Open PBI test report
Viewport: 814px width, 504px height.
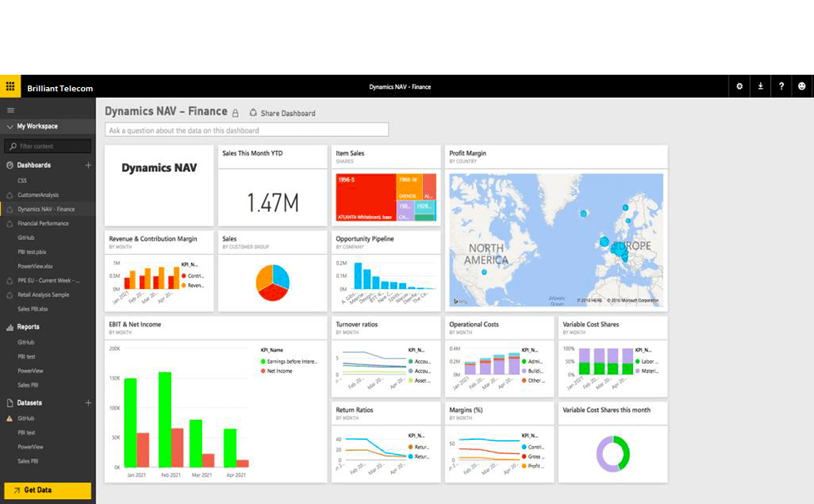click(27, 357)
